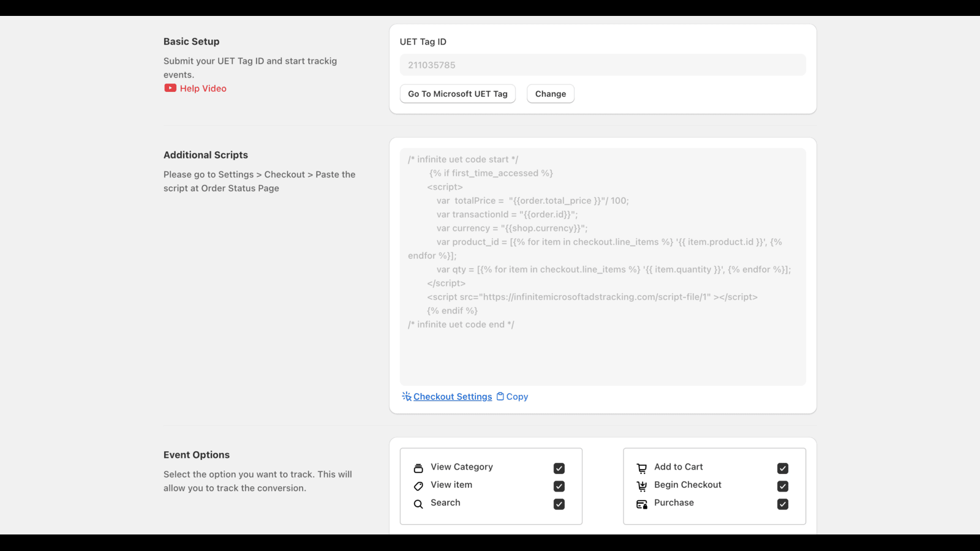Click the Go To Microsoft UET Tag button
980x551 pixels.
[x=458, y=94]
